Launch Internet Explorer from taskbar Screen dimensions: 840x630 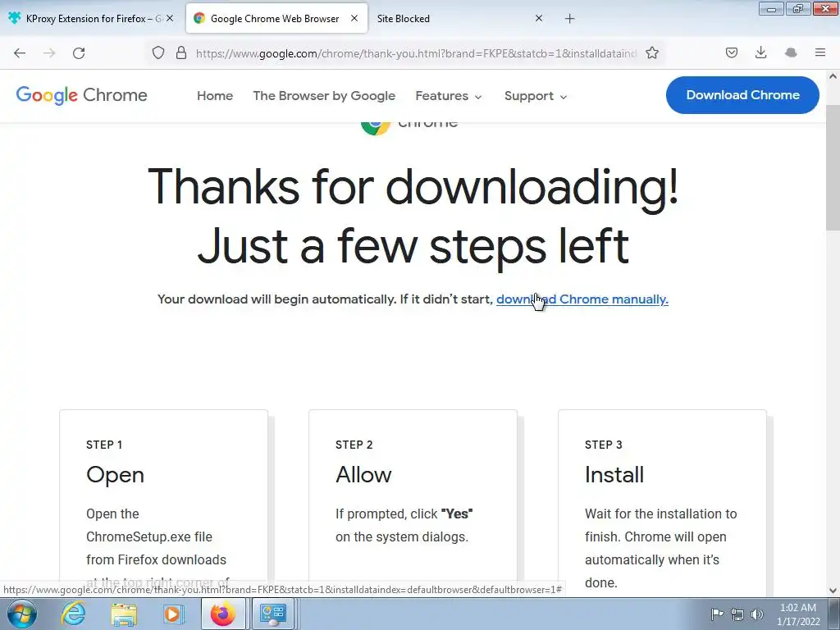coord(73,614)
